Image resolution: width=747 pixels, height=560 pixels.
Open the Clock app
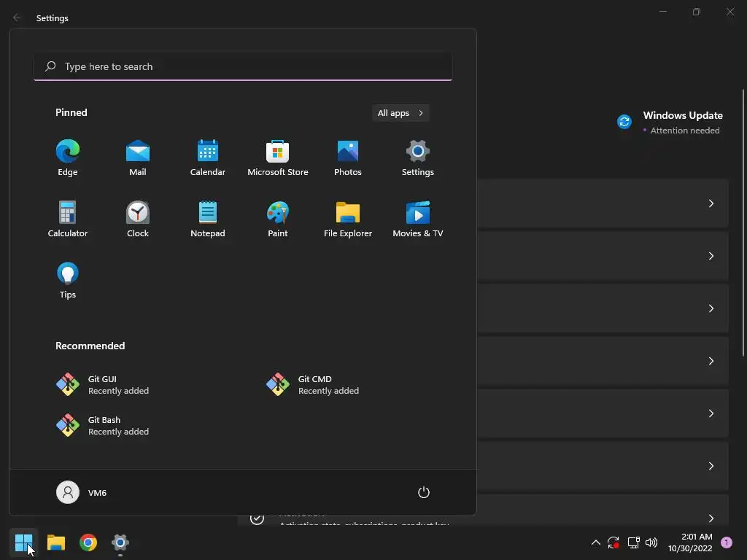click(x=138, y=219)
